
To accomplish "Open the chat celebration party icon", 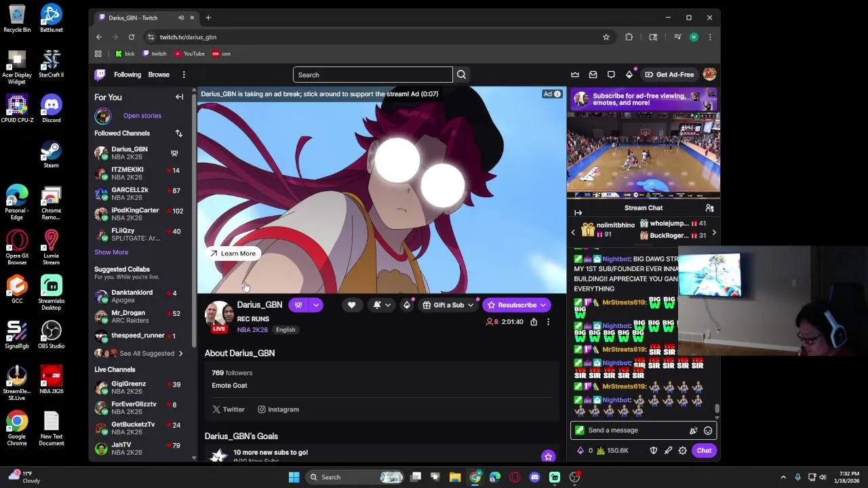I will coord(693,430).
